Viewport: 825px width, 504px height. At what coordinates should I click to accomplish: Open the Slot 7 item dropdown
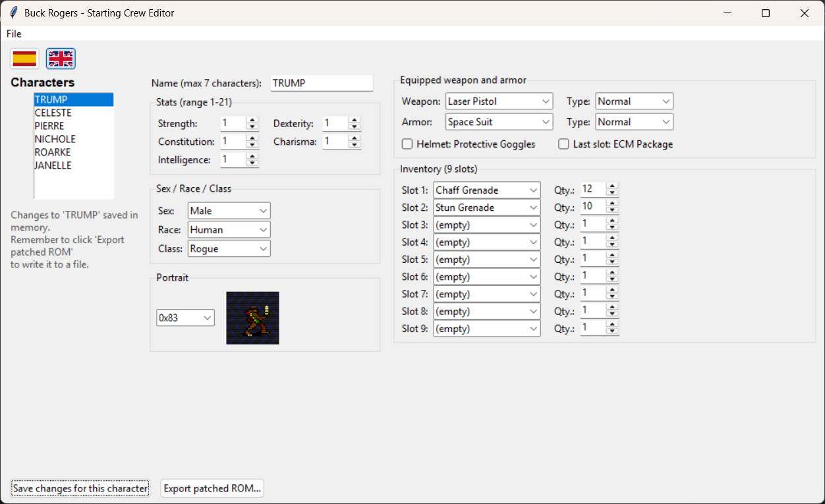point(487,294)
